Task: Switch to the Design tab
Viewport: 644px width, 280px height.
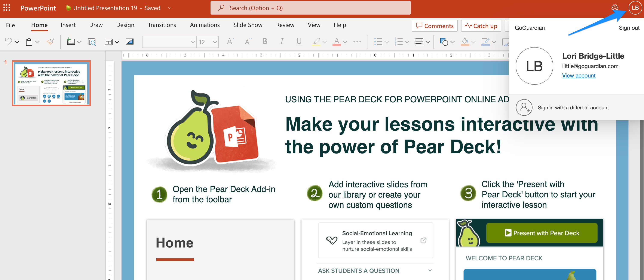Action: click(x=125, y=25)
